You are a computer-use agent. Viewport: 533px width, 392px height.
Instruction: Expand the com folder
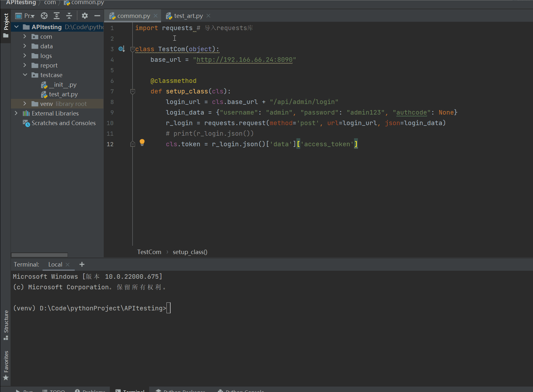[25, 37]
